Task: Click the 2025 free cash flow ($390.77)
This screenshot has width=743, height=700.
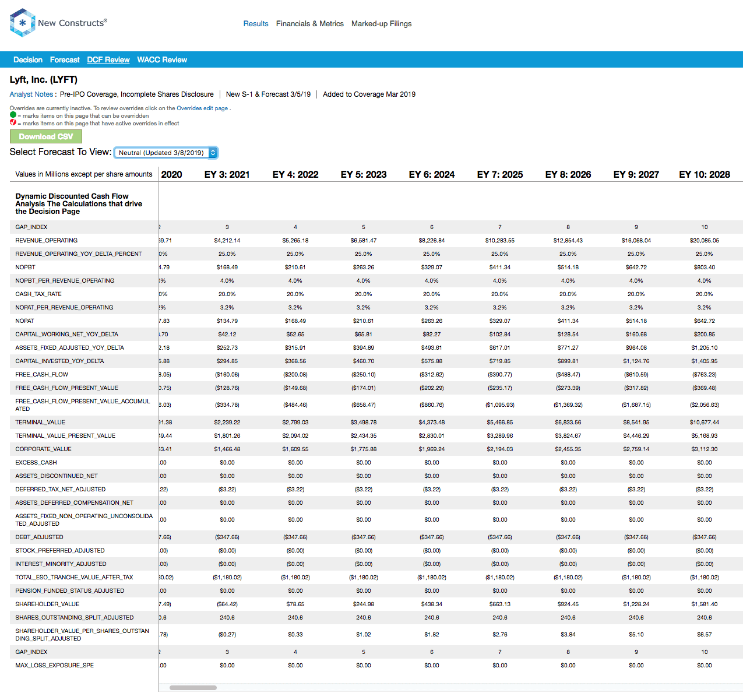Action: (x=500, y=375)
